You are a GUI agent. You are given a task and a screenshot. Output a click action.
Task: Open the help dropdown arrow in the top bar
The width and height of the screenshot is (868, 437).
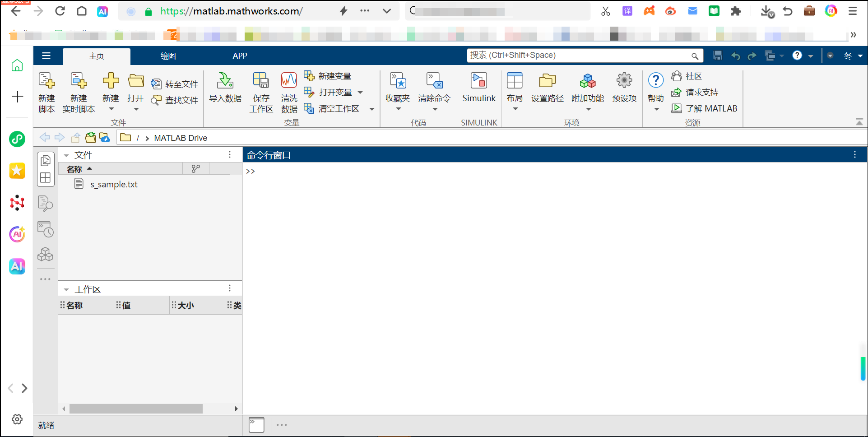[x=811, y=56]
